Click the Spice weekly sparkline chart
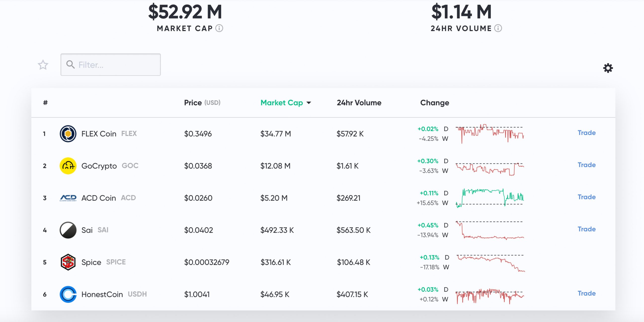 [491, 263]
